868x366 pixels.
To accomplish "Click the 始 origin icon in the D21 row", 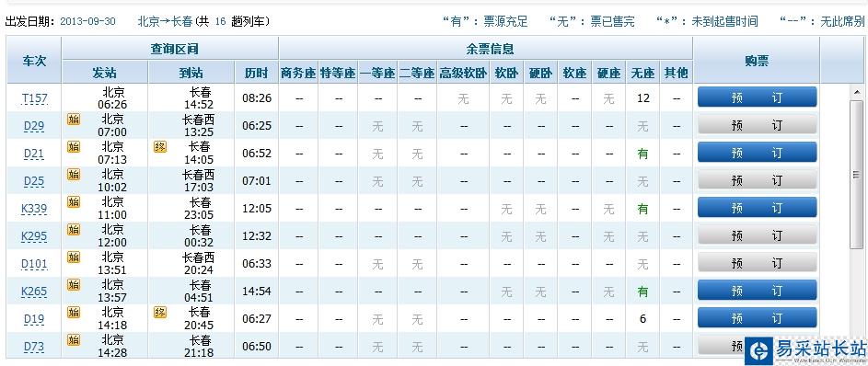I will pyautogui.click(x=74, y=147).
